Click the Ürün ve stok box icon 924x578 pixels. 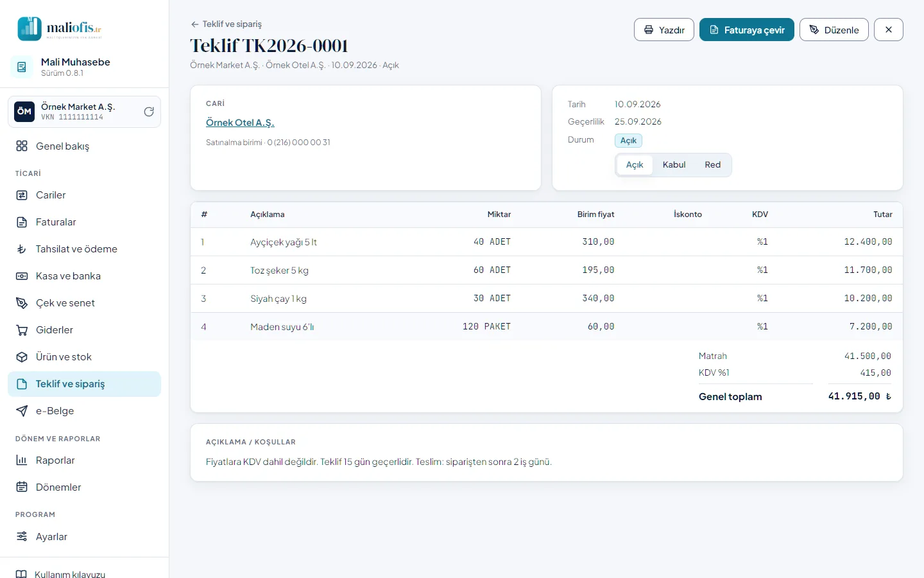tap(22, 357)
